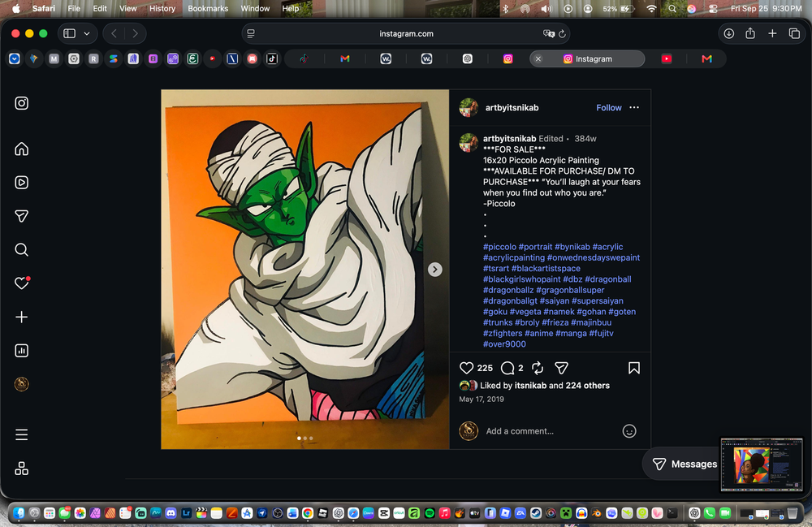The image size is (812, 527).
Task: Open Instagram home feed icon
Action: click(x=21, y=149)
